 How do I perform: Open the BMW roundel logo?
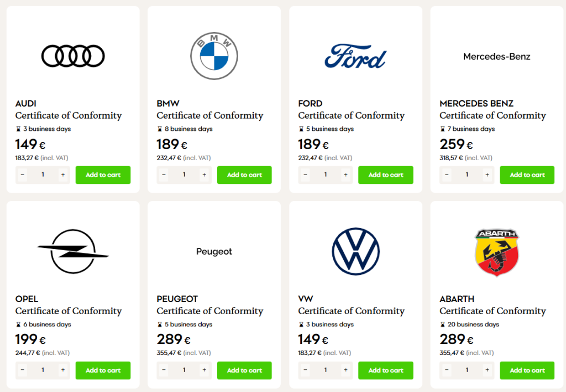pos(214,56)
